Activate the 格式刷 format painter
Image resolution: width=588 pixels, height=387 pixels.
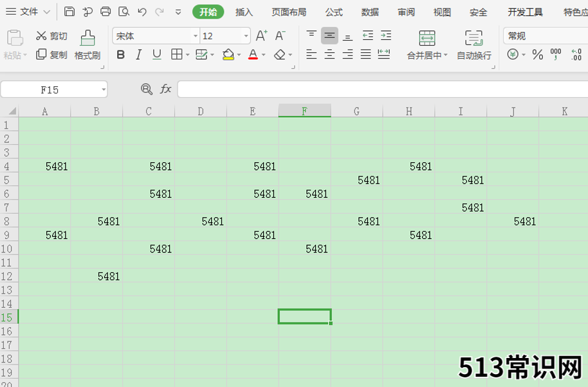[87, 45]
